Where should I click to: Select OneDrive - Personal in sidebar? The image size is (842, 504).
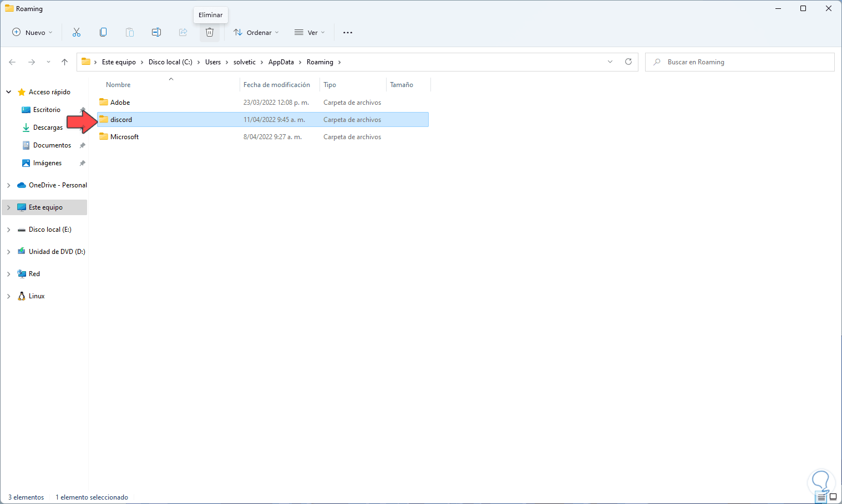tap(58, 185)
